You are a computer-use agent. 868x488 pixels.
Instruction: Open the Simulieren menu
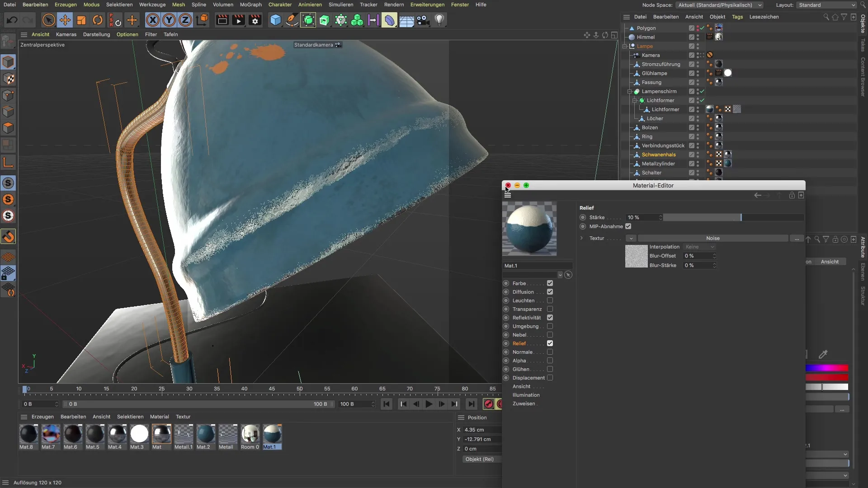(341, 5)
